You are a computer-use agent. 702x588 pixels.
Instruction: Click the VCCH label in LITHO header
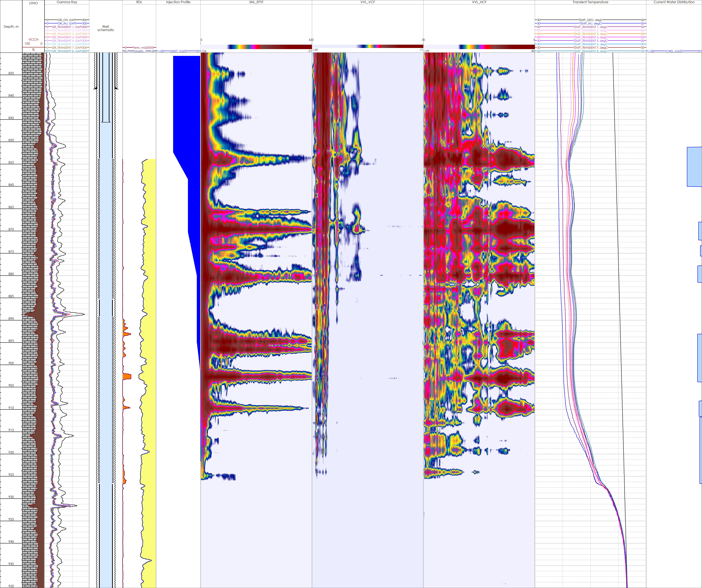pos(33,39)
